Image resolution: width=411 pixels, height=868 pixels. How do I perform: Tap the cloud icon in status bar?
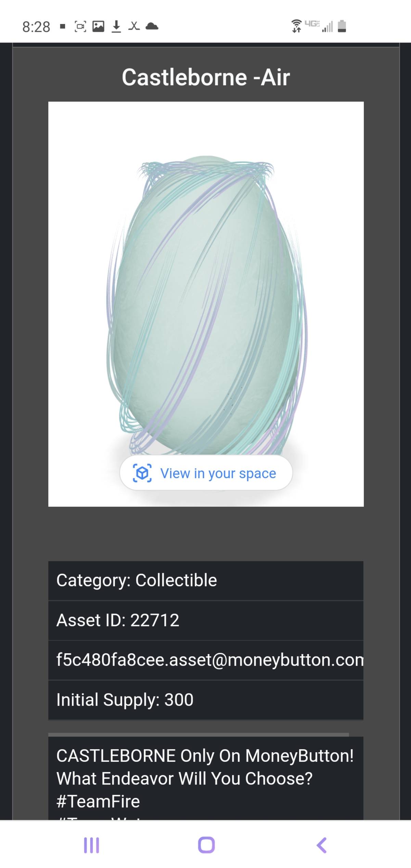coord(152,26)
